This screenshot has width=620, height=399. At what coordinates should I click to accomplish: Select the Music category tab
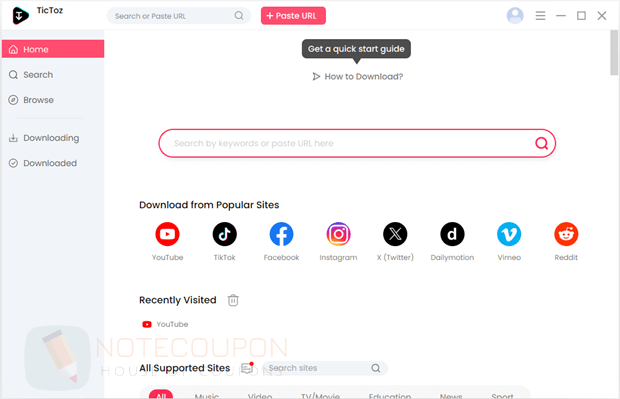coord(207,395)
